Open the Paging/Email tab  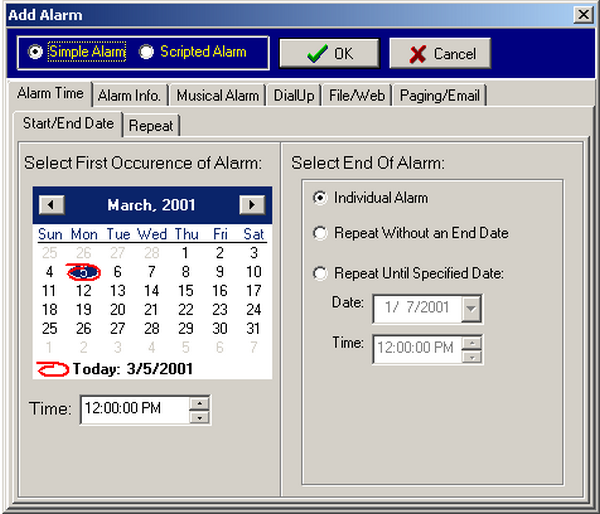click(440, 95)
